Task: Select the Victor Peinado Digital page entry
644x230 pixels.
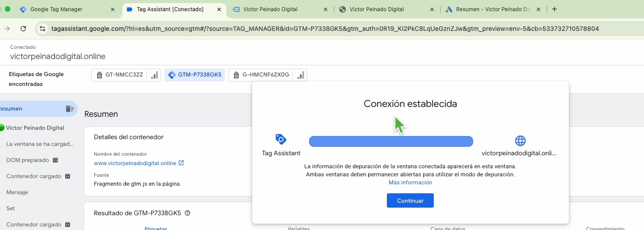Action: (x=35, y=128)
